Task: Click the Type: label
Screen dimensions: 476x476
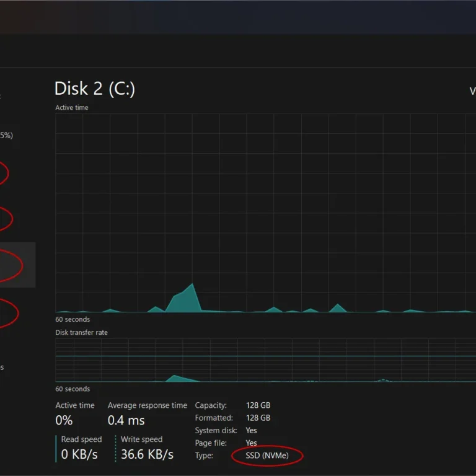Action: 204,456
